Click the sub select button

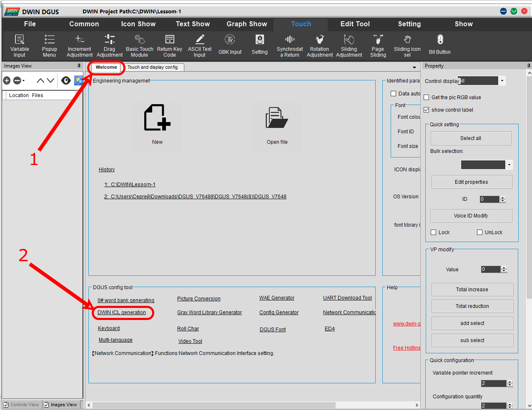(x=472, y=340)
